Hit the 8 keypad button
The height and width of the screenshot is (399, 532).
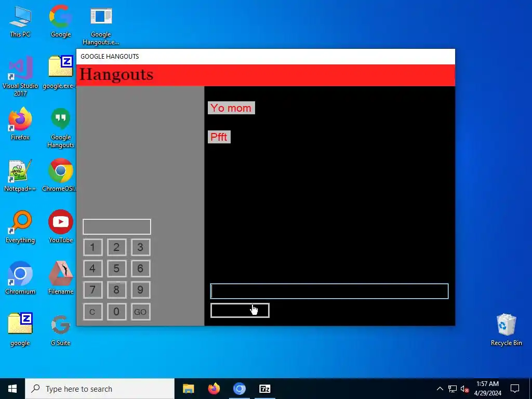pos(116,290)
